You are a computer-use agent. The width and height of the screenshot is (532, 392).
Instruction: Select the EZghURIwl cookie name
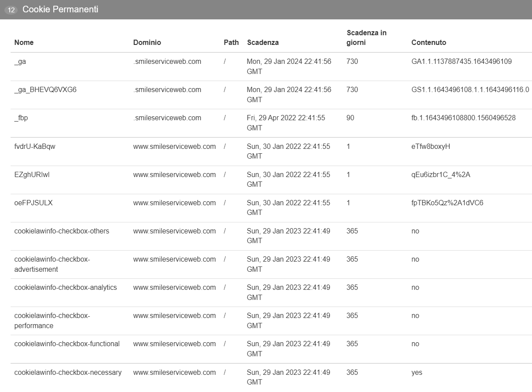tap(32, 174)
